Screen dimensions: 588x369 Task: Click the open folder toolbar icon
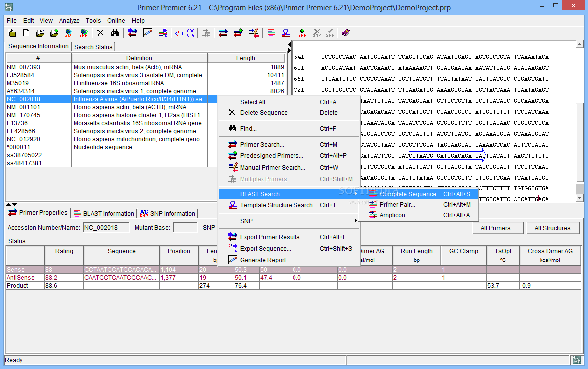[x=40, y=33]
